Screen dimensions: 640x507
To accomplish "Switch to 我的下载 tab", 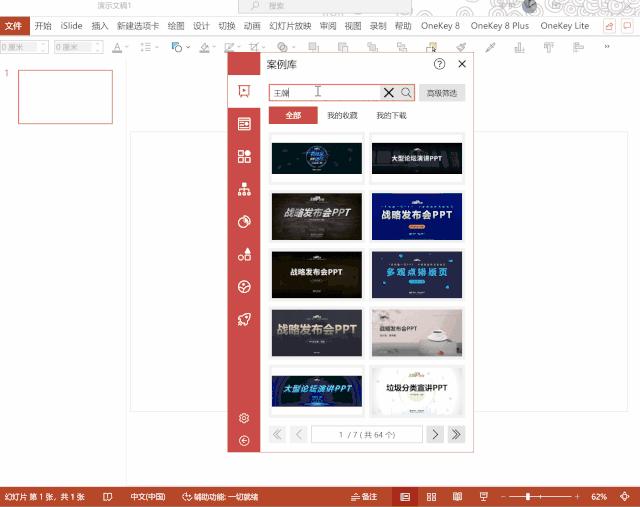I will pyautogui.click(x=391, y=116).
